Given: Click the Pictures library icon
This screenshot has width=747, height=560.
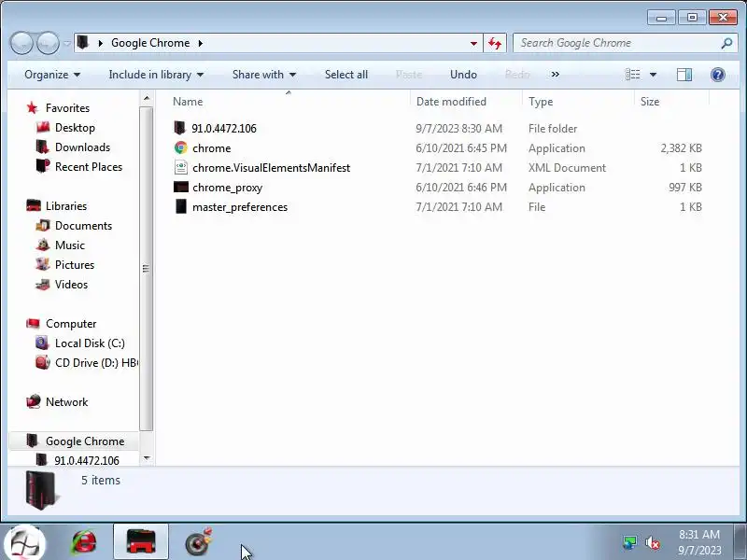Looking at the screenshot, I should click(x=42, y=264).
